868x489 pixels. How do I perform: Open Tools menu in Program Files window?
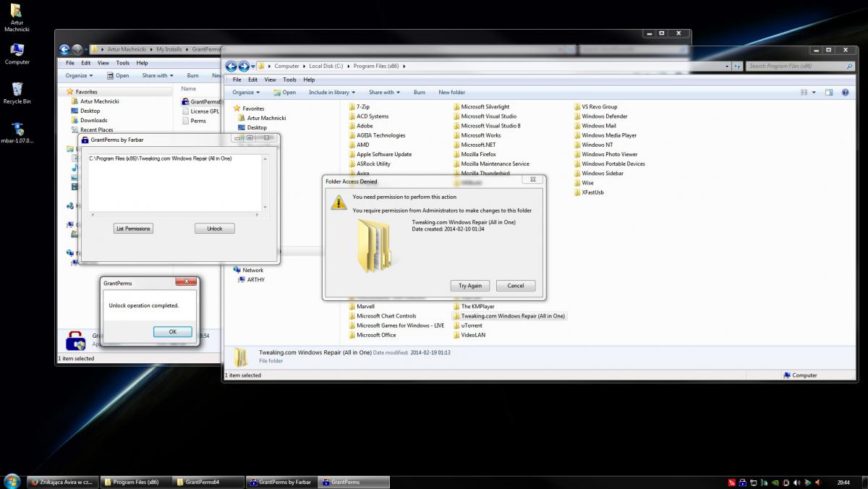289,80
